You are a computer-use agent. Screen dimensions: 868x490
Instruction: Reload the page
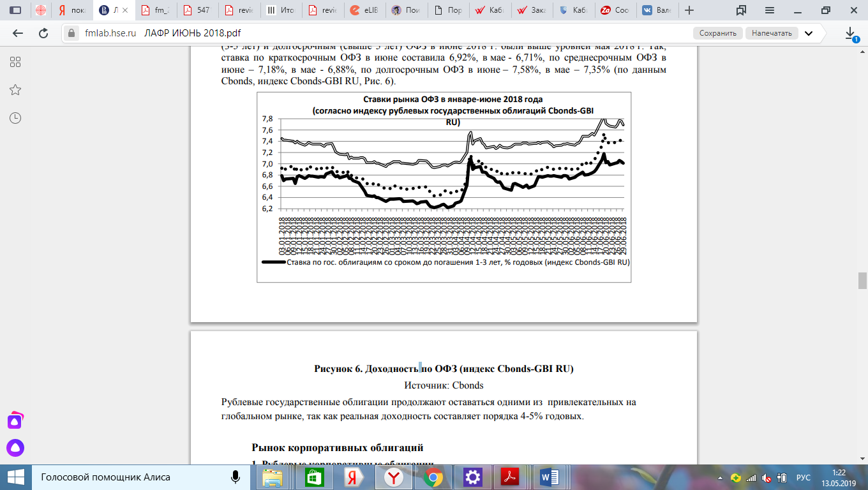(x=43, y=33)
